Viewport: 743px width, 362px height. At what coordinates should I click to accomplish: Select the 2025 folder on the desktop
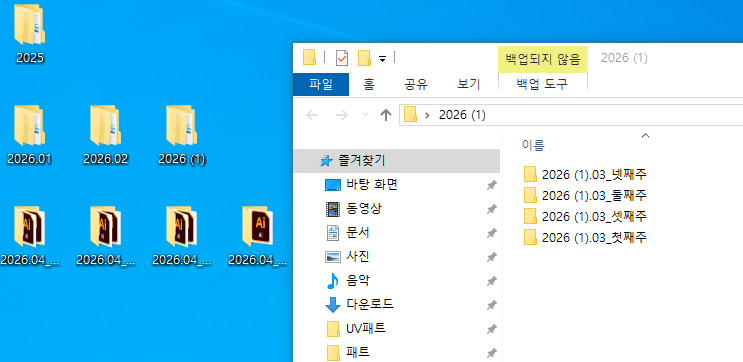30,34
